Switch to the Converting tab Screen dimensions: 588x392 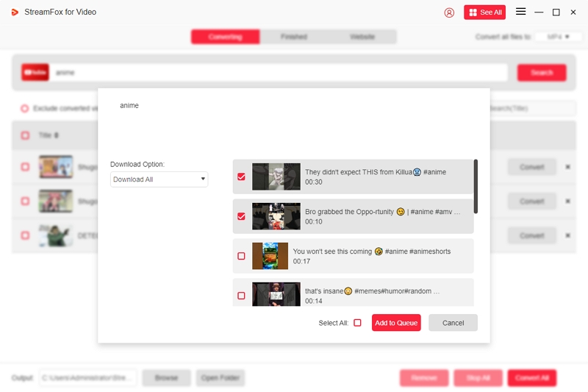[x=225, y=37]
